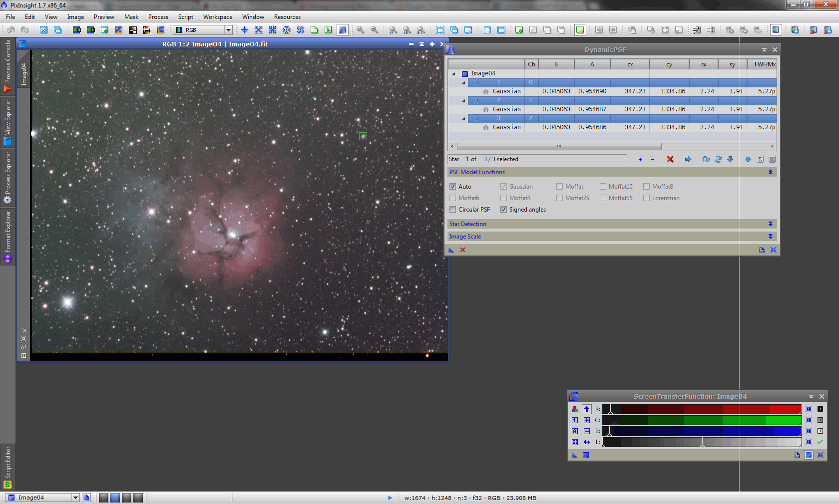Collapse star 1 tree node
Image resolution: width=839 pixels, height=504 pixels.
[463, 83]
